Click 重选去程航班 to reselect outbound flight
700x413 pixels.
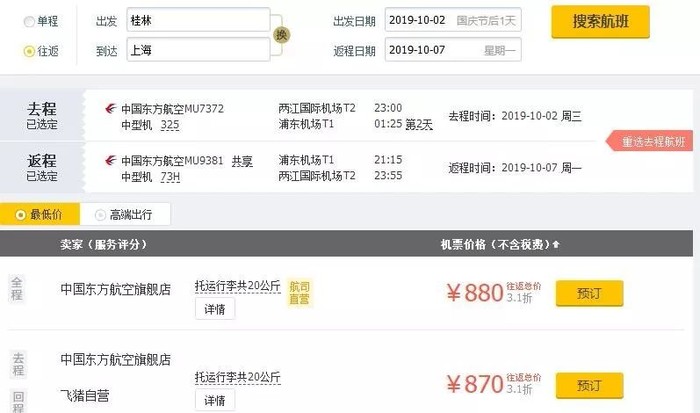pyautogui.click(x=654, y=141)
